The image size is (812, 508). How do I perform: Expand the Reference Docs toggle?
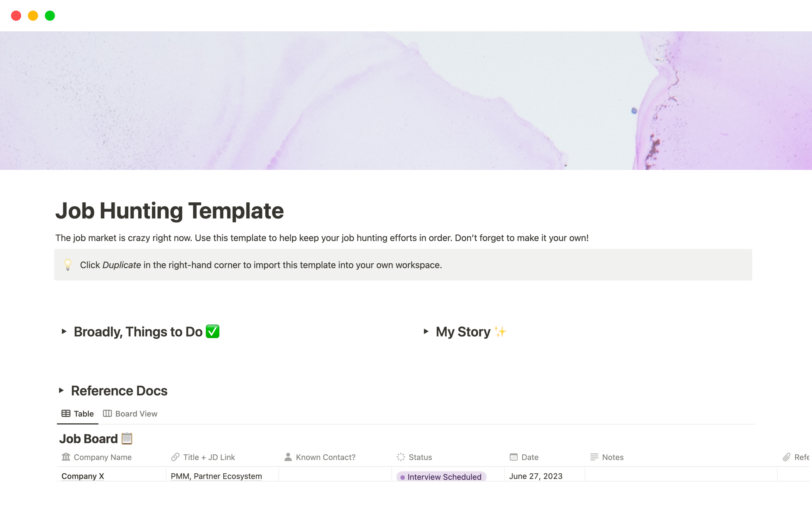[61, 390]
